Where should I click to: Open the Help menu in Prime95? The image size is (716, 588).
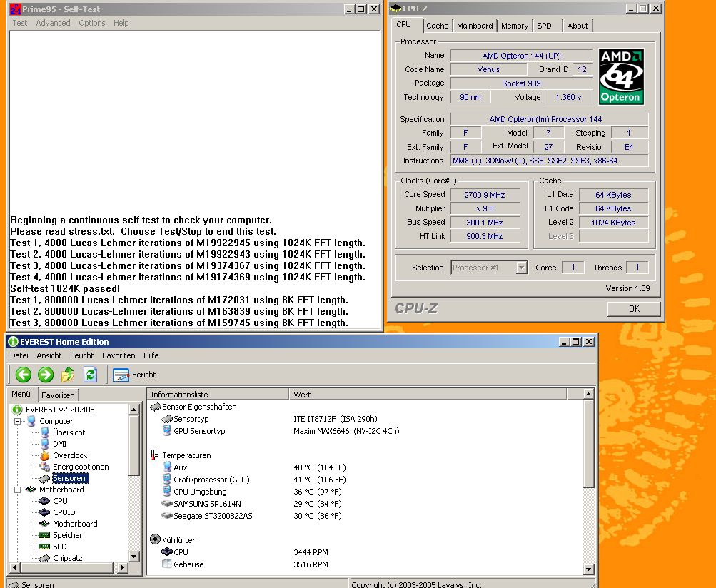click(121, 23)
